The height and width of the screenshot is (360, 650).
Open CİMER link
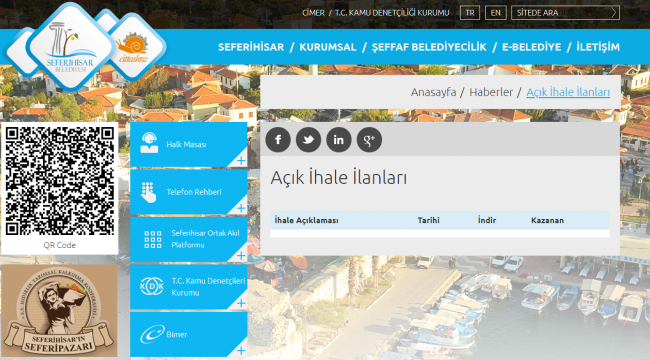point(313,13)
